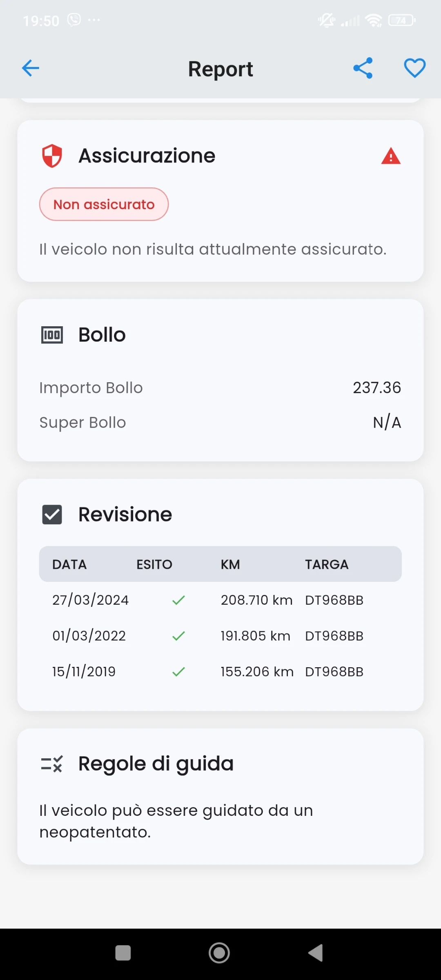Viewport: 441px width, 980px height.
Task: Tap the green check for 27/03/2024
Action: click(178, 600)
